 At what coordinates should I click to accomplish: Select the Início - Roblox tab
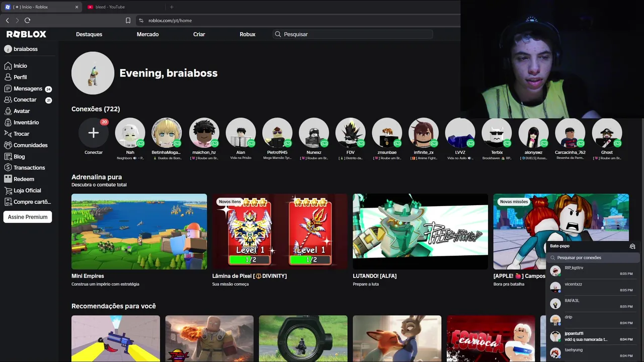point(41,7)
